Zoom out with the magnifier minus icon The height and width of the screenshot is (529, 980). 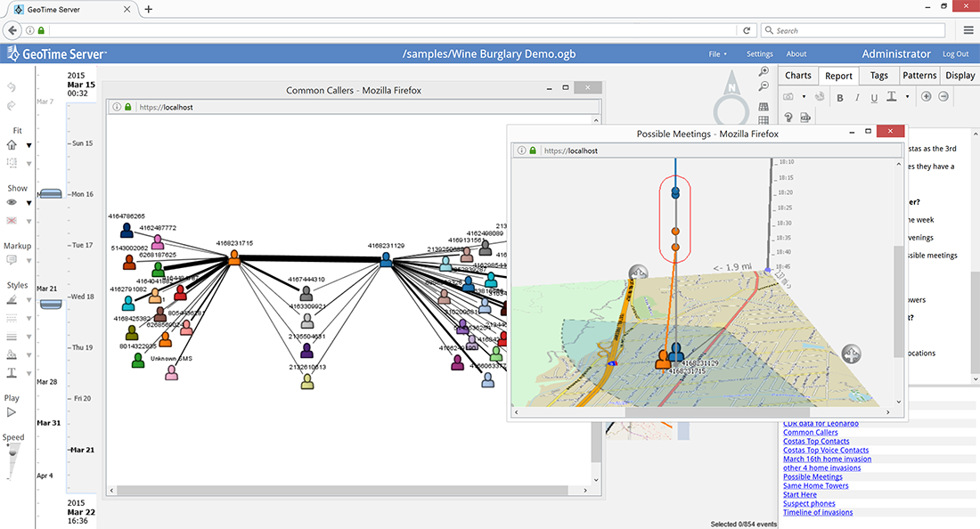764,86
